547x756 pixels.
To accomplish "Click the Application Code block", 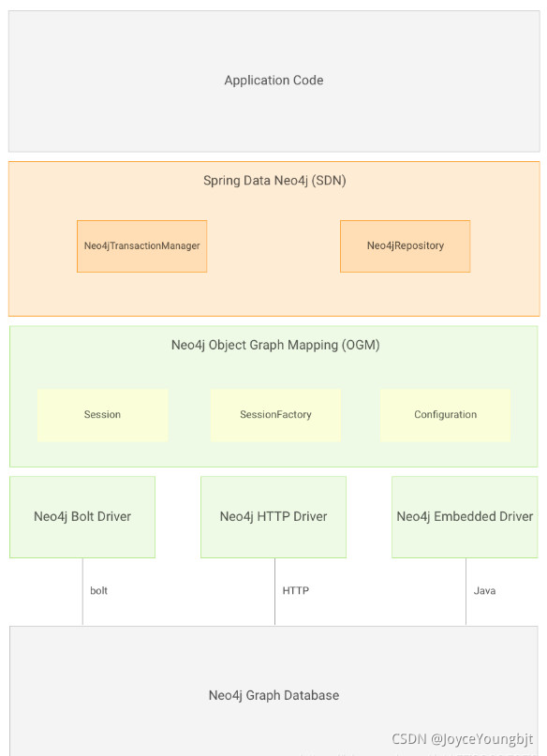I will click(273, 81).
